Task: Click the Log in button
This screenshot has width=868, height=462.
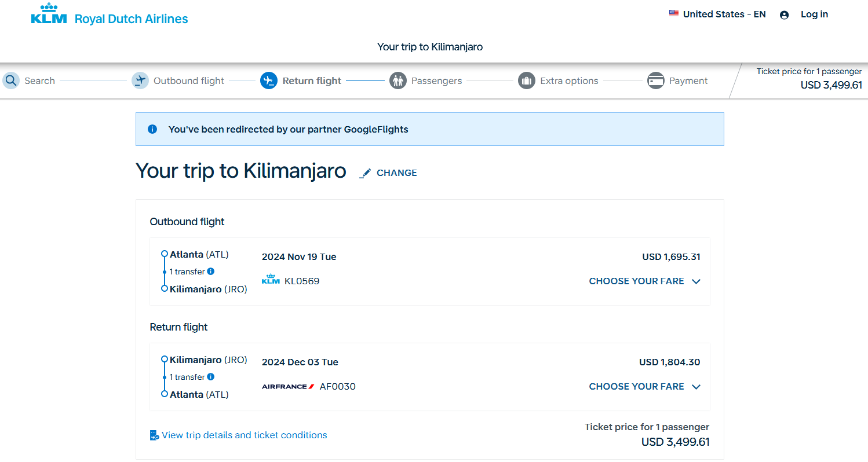Action: pos(814,14)
